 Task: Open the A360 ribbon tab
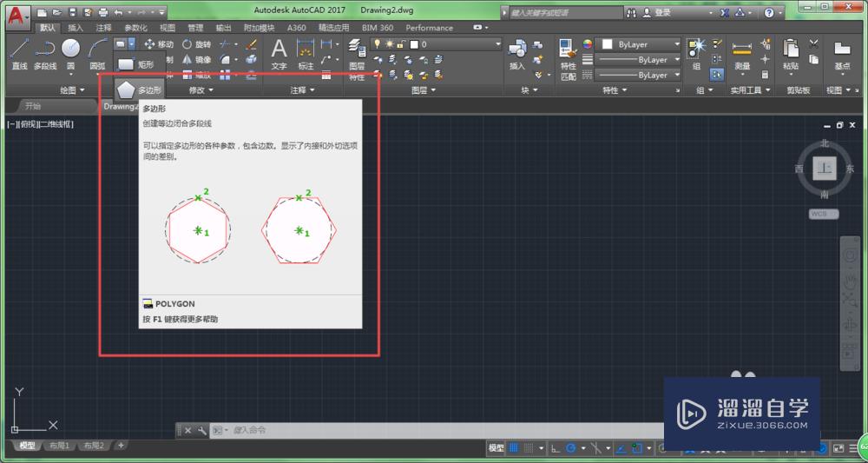tap(297, 28)
